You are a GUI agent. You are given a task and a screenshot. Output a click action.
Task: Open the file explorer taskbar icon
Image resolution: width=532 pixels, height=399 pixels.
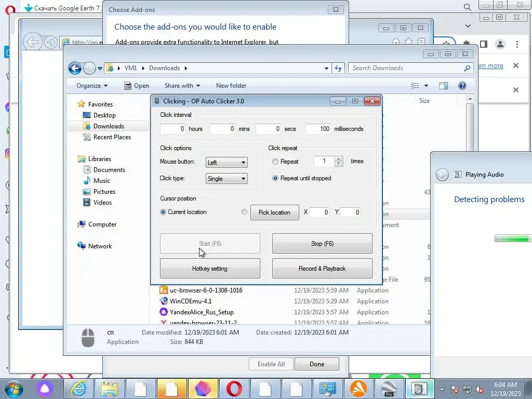coord(110,389)
